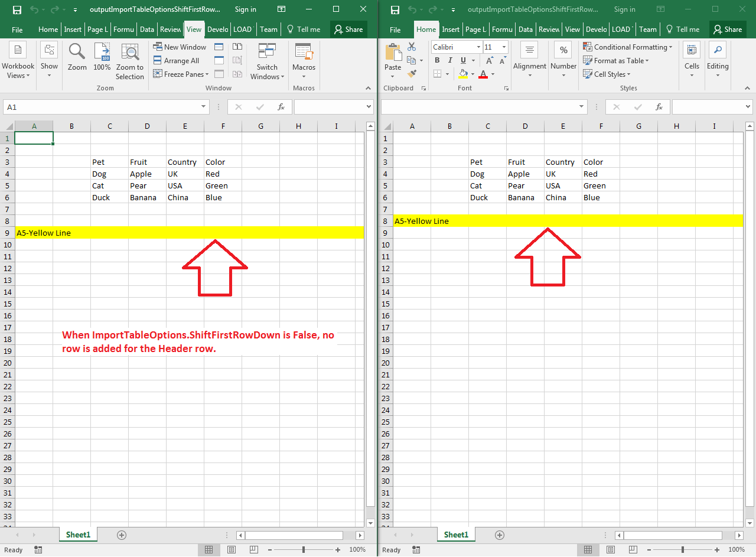Open the Calibri font dropdown
Screen dimensions: 756x557
pos(478,47)
